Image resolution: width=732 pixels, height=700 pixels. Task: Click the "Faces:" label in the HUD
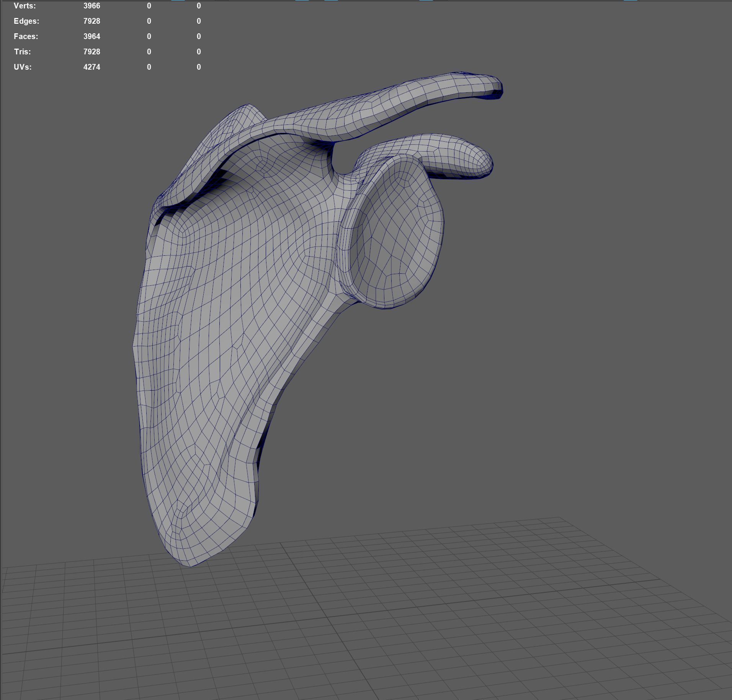coord(26,36)
